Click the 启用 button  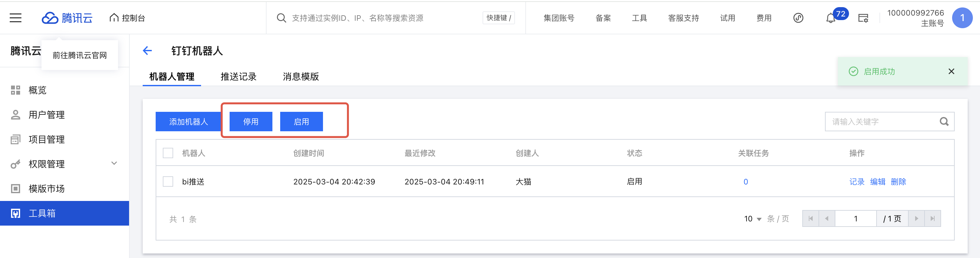pyautogui.click(x=301, y=122)
